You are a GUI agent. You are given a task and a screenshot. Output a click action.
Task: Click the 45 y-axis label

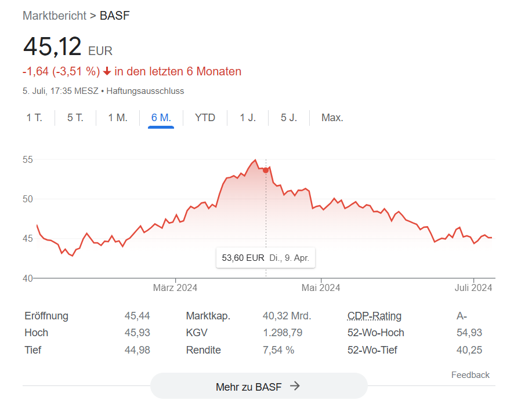point(28,239)
